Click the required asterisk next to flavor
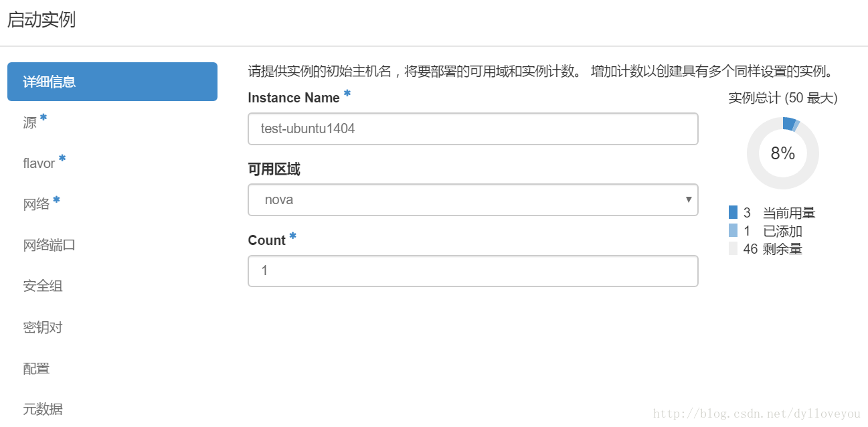 click(x=62, y=159)
